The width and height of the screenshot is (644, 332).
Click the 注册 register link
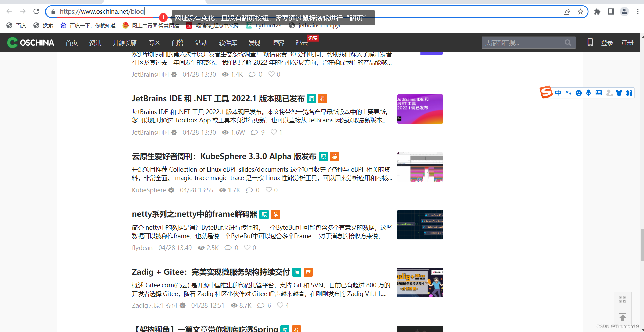pyautogui.click(x=627, y=43)
